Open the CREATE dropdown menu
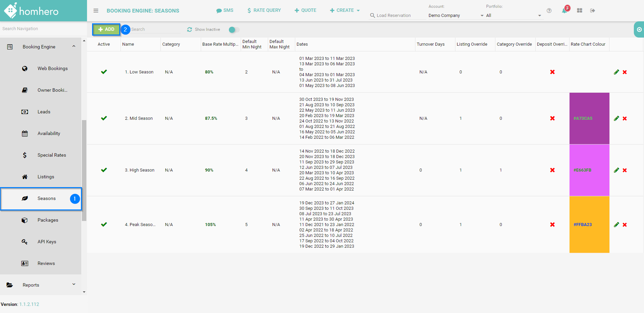The width and height of the screenshot is (644, 313). [x=345, y=10]
